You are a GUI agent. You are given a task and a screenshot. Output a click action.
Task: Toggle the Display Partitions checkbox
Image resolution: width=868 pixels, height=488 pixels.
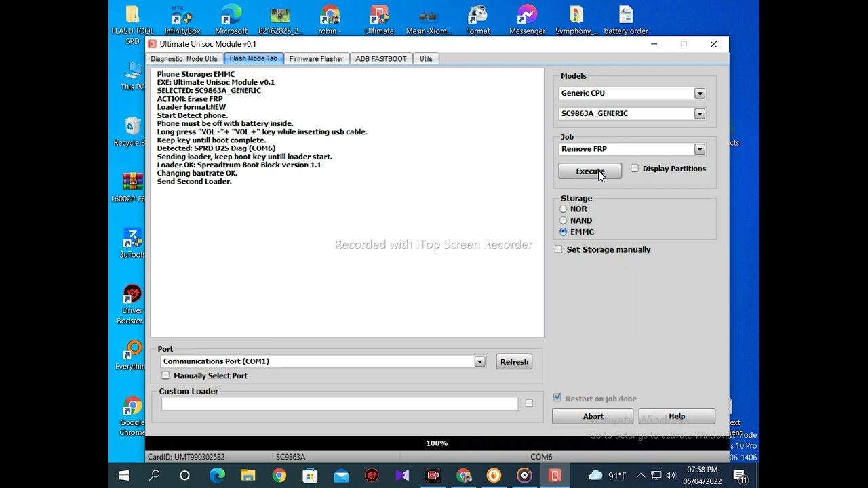(x=635, y=168)
